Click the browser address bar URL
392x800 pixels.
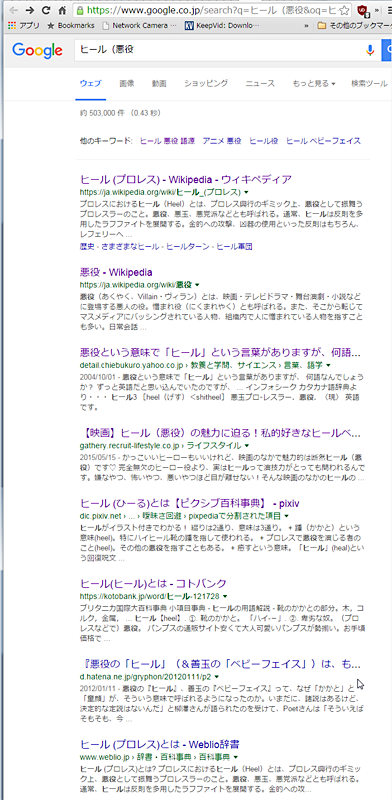(211, 10)
